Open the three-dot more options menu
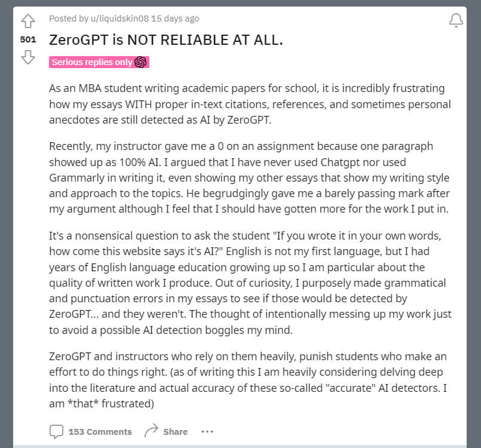Viewport: 481px width, 448px height. pyautogui.click(x=207, y=431)
